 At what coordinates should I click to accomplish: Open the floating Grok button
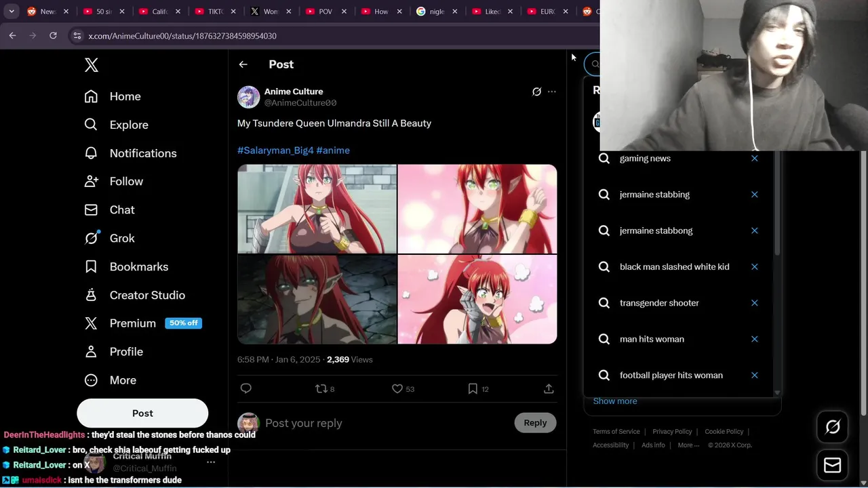[x=833, y=427]
